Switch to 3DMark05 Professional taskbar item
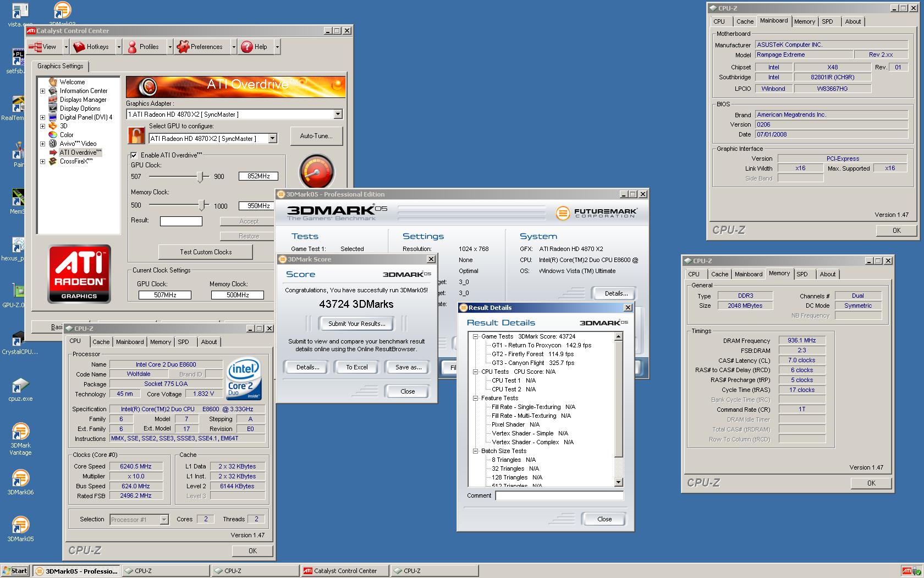924x578 pixels. coord(76,571)
